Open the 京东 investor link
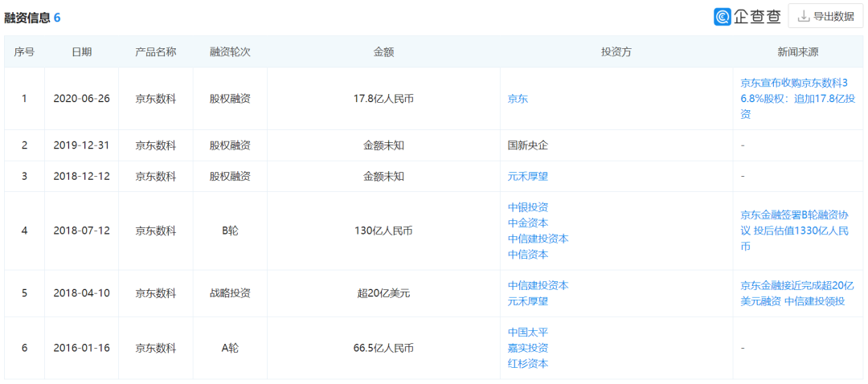Image resolution: width=868 pixels, height=384 pixels. point(518,99)
